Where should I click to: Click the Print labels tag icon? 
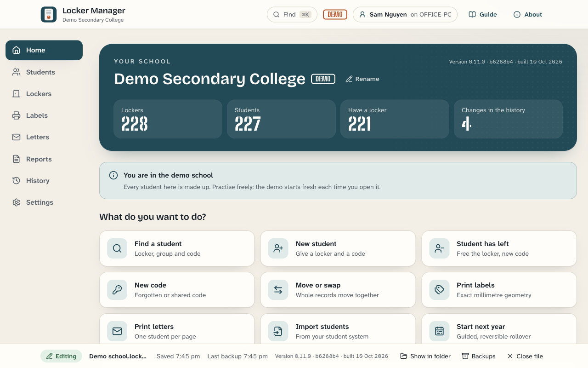coord(440,290)
